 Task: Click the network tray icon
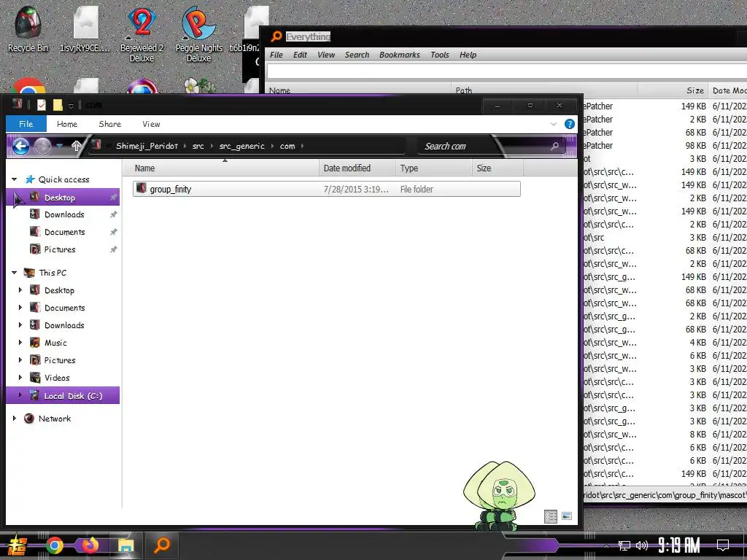[624, 545]
